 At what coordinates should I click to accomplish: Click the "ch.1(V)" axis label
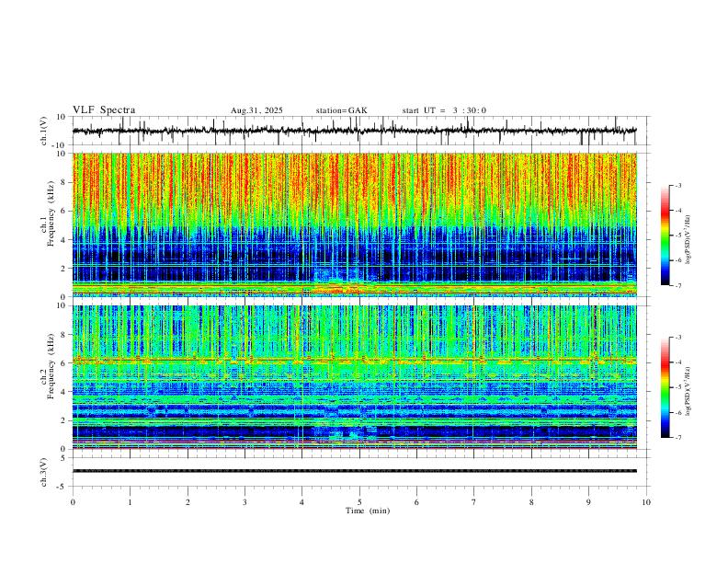tap(44, 131)
